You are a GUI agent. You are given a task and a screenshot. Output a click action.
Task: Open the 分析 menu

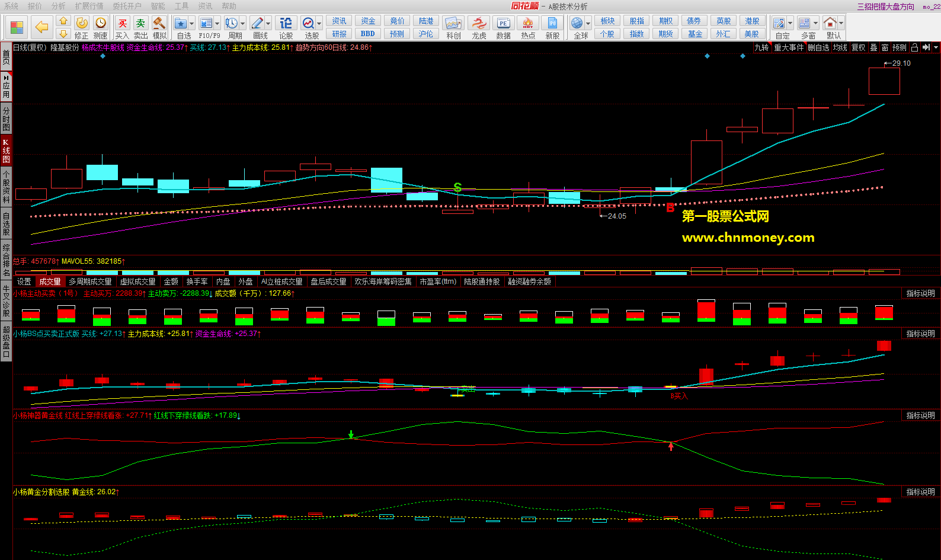coord(58,6)
